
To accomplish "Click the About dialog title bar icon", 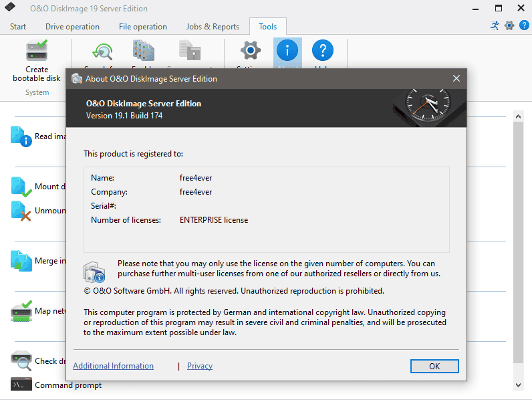I will tap(77, 79).
